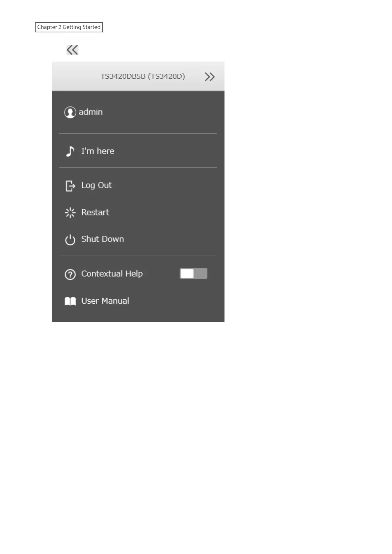Select the I'm here menu entry

(138, 151)
